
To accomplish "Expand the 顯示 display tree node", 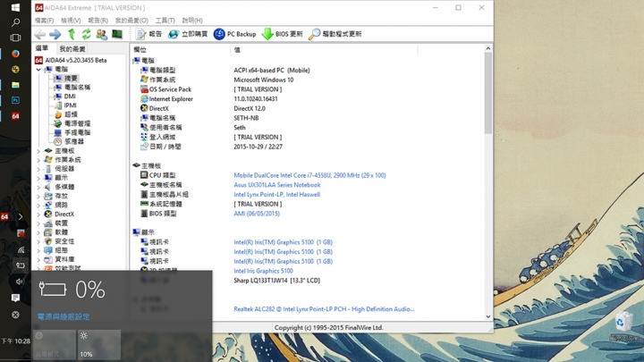I will point(38,178).
